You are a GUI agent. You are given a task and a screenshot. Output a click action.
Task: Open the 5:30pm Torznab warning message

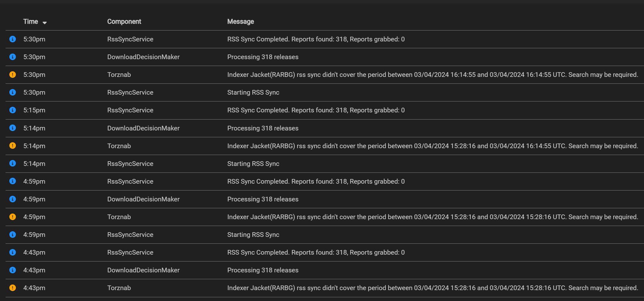click(432, 75)
